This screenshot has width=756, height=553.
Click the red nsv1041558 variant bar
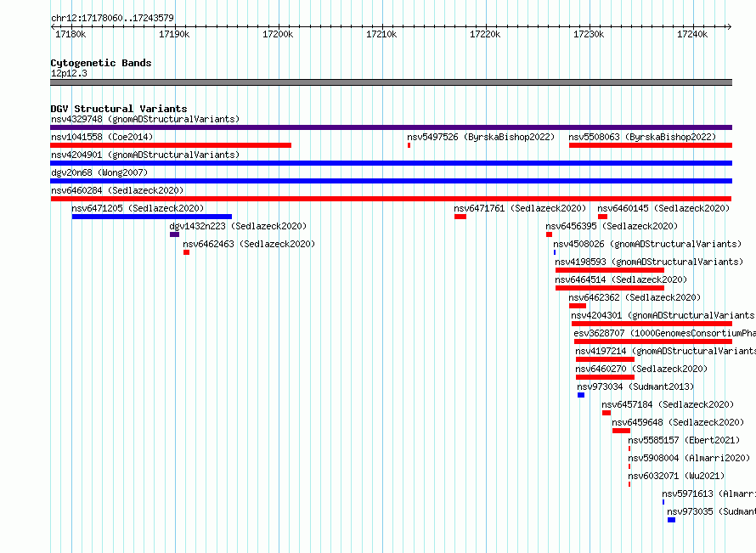171,145
